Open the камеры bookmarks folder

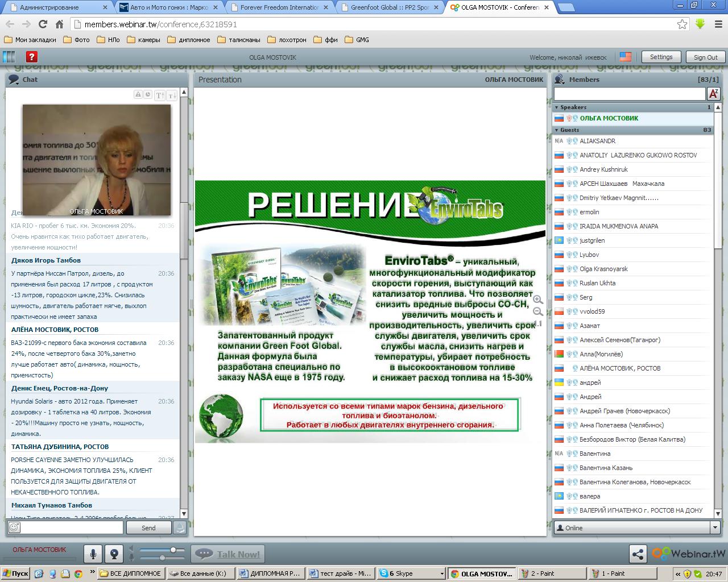pyautogui.click(x=143, y=40)
